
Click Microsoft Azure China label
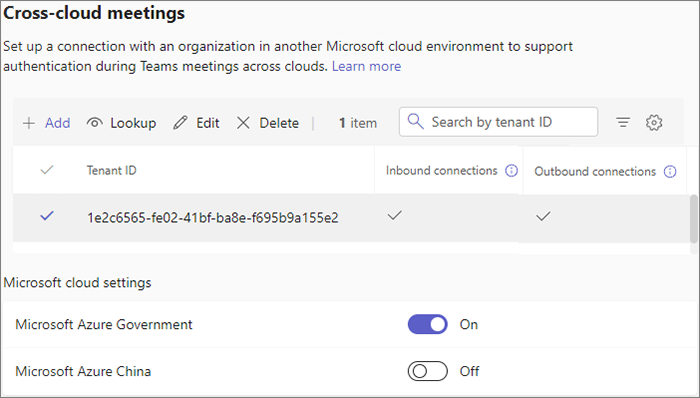pos(83,371)
